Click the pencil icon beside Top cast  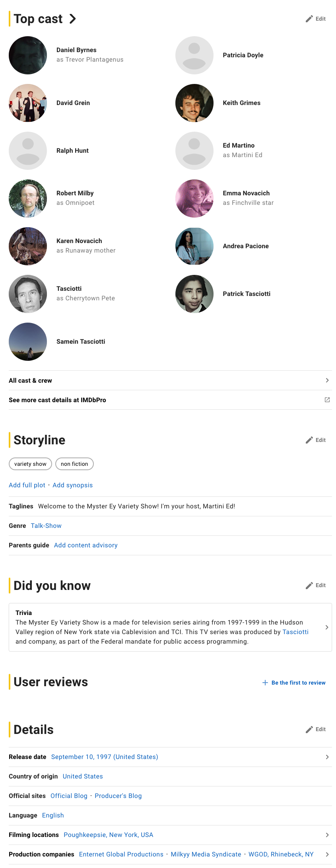coord(309,19)
